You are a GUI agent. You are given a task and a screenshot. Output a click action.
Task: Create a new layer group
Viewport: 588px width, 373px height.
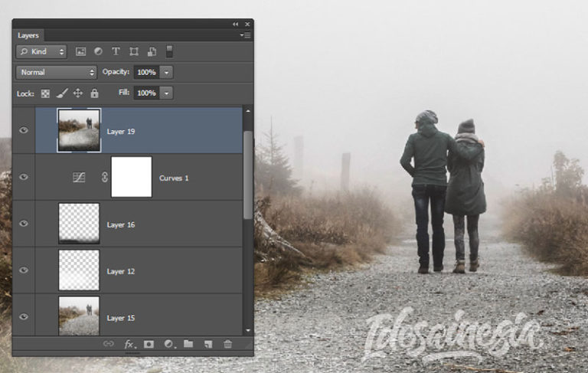click(x=188, y=344)
